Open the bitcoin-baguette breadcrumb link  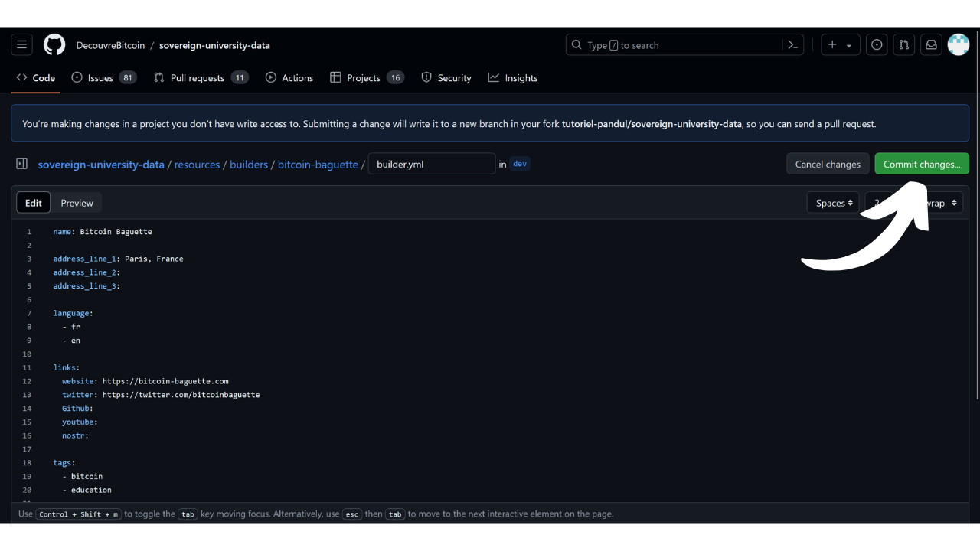[318, 165]
